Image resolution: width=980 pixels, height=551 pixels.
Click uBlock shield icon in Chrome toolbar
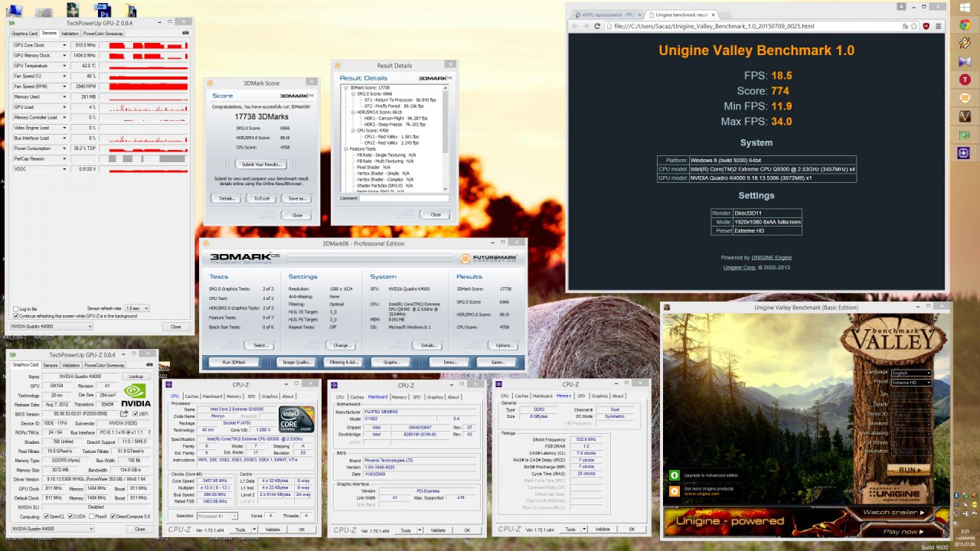(926, 26)
